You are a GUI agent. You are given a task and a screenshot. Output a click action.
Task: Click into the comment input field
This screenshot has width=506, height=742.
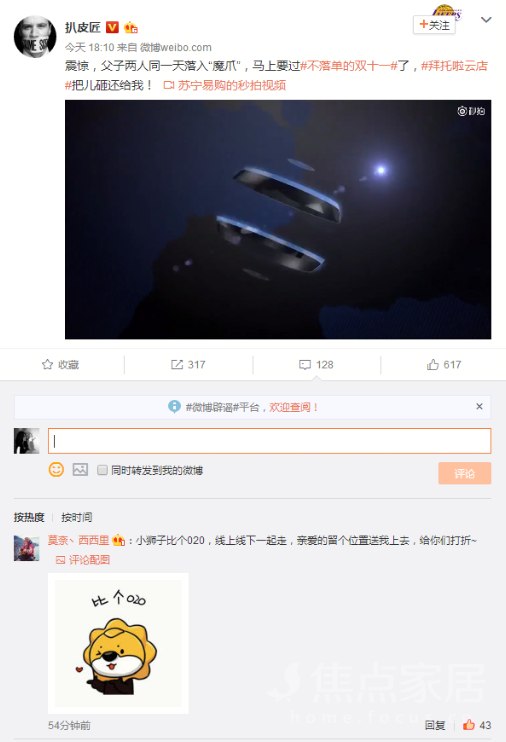coord(269,441)
